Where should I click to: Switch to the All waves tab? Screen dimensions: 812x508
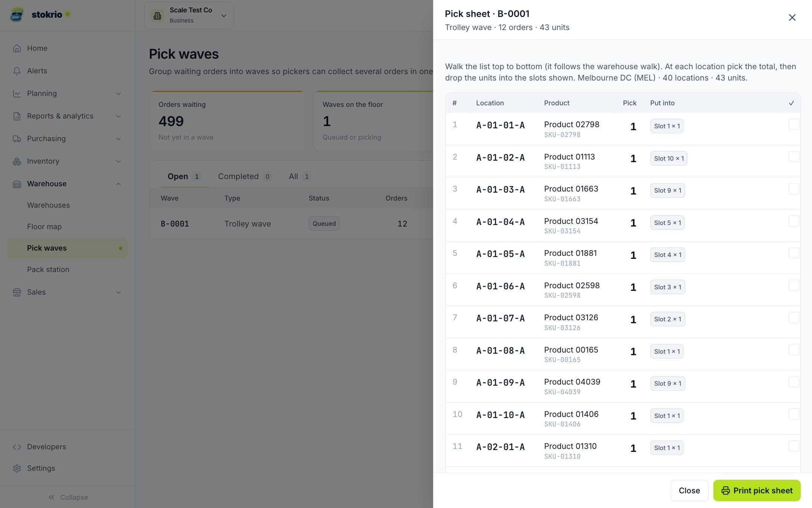(x=300, y=176)
